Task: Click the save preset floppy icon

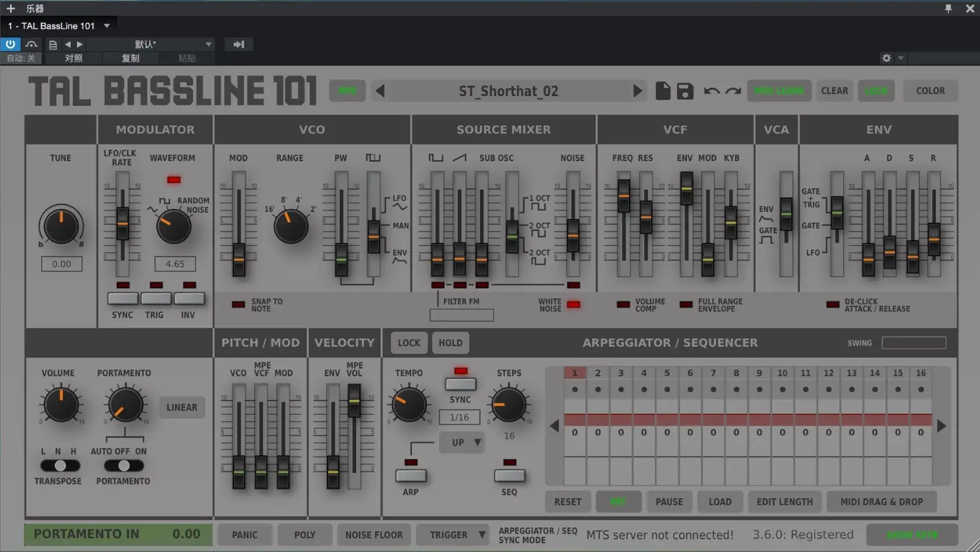Action: point(685,91)
